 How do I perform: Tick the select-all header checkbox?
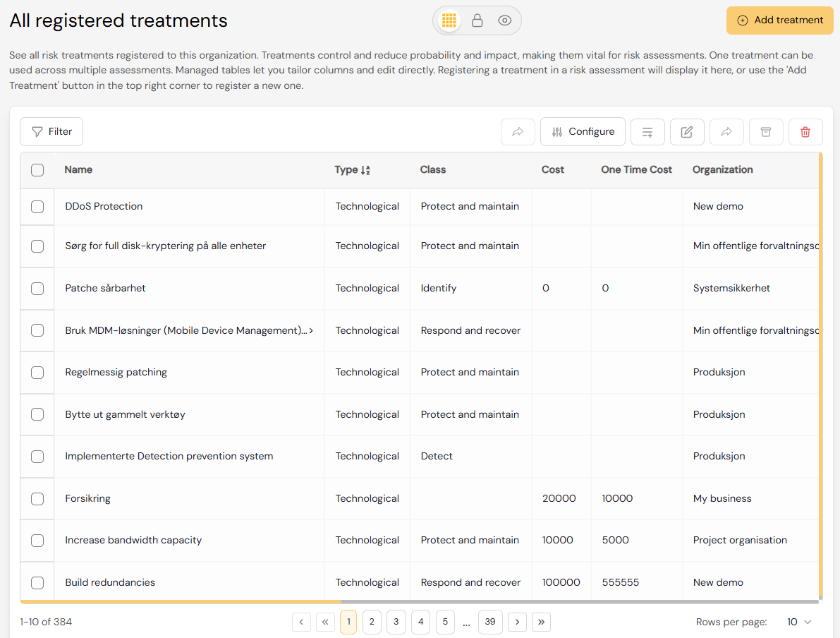(x=37, y=170)
